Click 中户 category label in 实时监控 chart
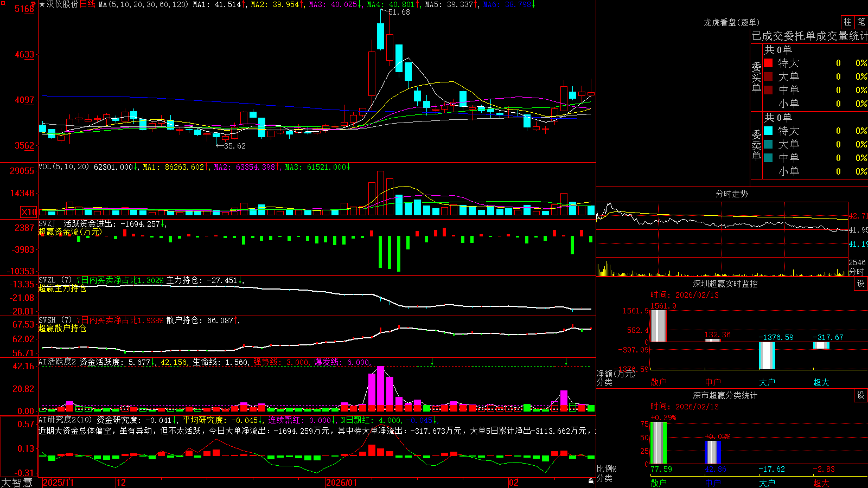The image size is (868, 488). 713,382
